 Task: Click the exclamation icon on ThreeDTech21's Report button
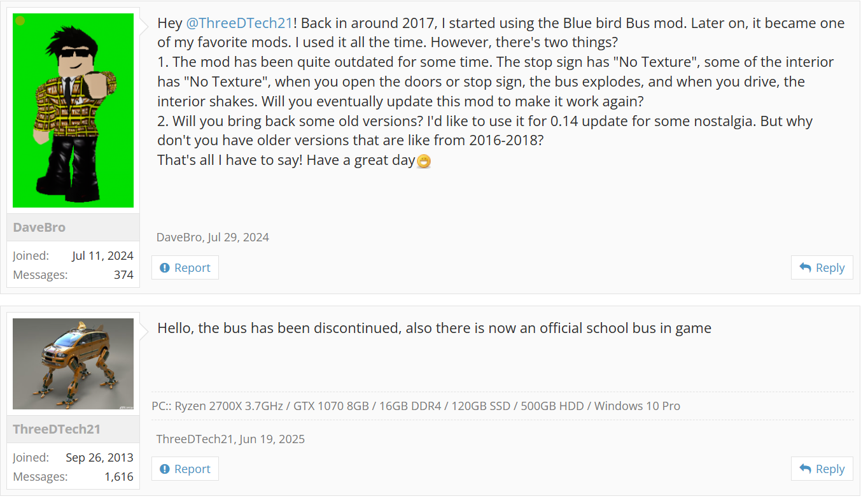point(165,469)
